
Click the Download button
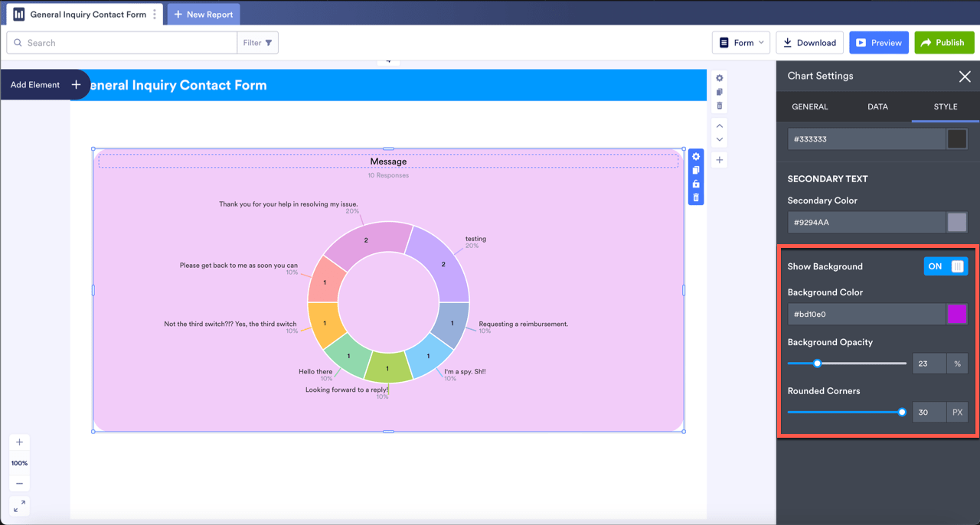pos(809,43)
